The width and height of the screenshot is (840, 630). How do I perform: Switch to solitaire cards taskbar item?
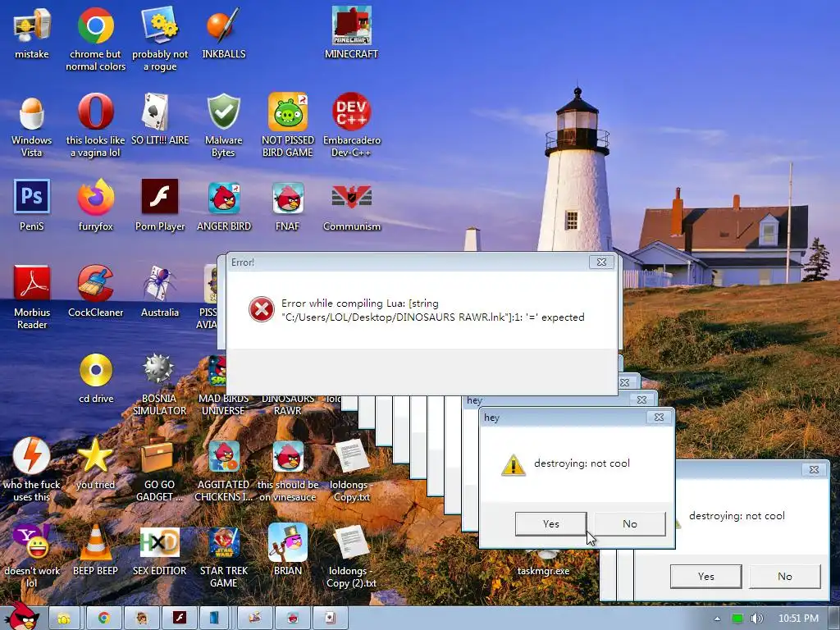click(x=330, y=619)
